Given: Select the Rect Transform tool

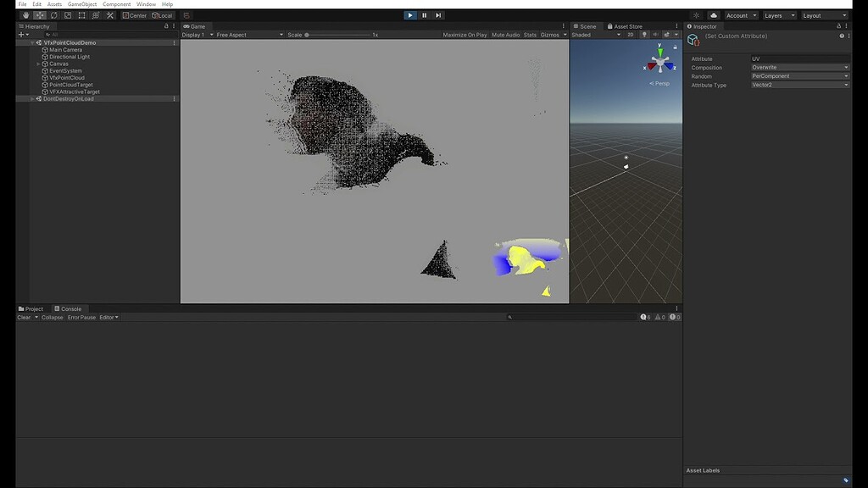Looking at the screenshot, I should click(x=81, y=15).
